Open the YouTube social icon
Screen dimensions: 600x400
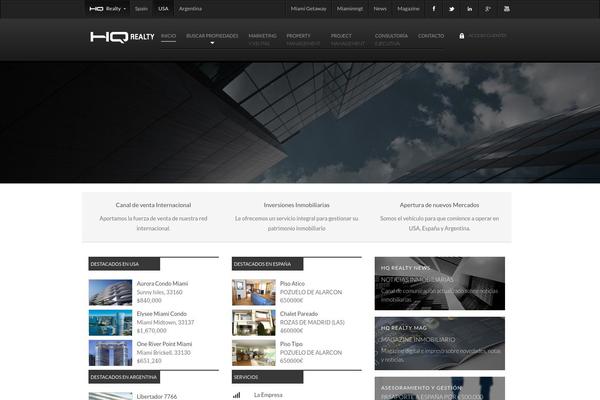506,8
